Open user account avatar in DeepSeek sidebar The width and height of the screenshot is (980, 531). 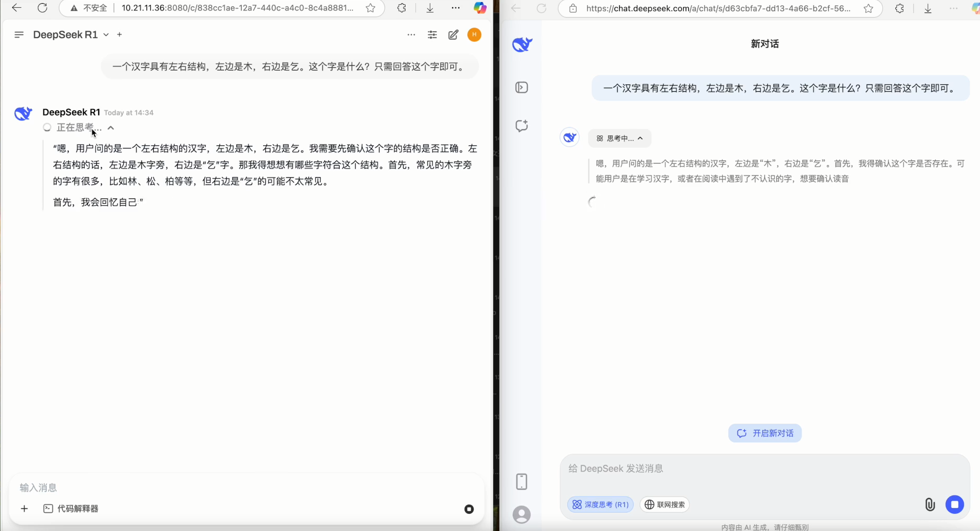pyautogui.click(x=521, y=515)
